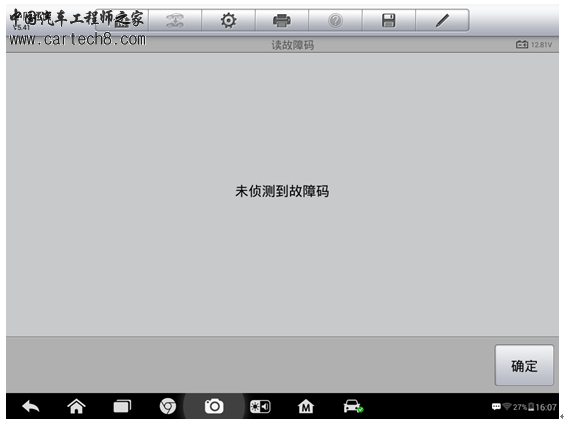Take a screenshot with the camera icon
564x425 pixels.
214,407
